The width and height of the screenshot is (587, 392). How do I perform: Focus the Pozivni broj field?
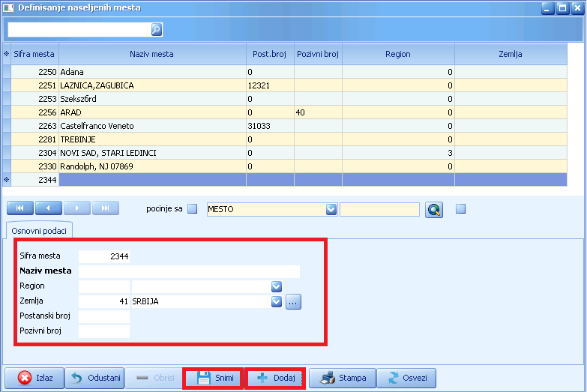(x=104, y=331)
